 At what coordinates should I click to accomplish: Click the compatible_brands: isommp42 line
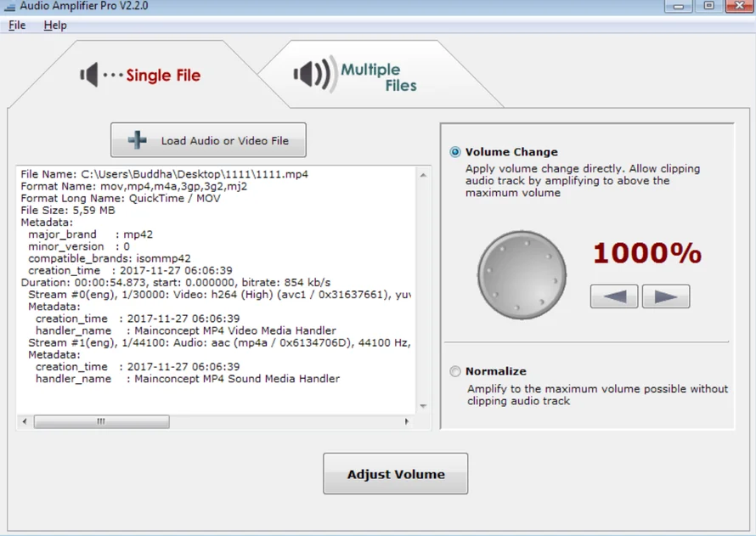tap(110, 258)
